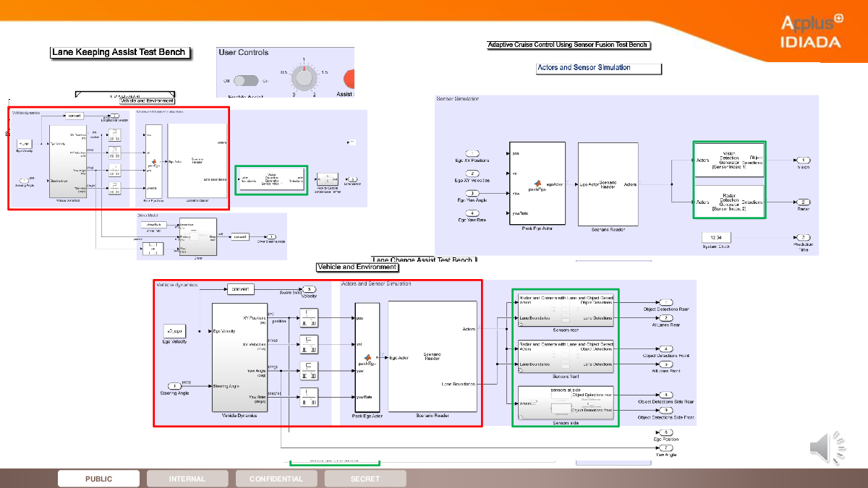Select the Lane Keeping Assist Test Bench title
Image resolution: width=868 pixels, height=488 pixels.
[x=121, y=52]
